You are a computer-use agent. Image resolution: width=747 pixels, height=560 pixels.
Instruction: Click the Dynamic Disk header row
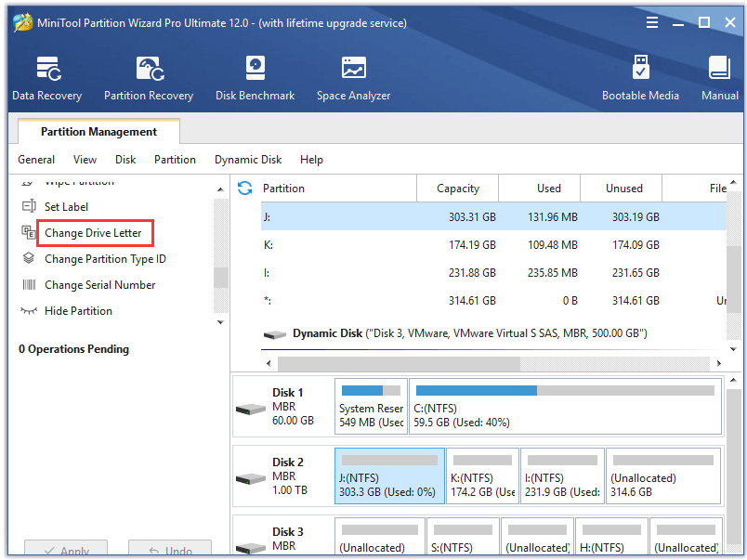pyautogui.click(x=493, y=333)
